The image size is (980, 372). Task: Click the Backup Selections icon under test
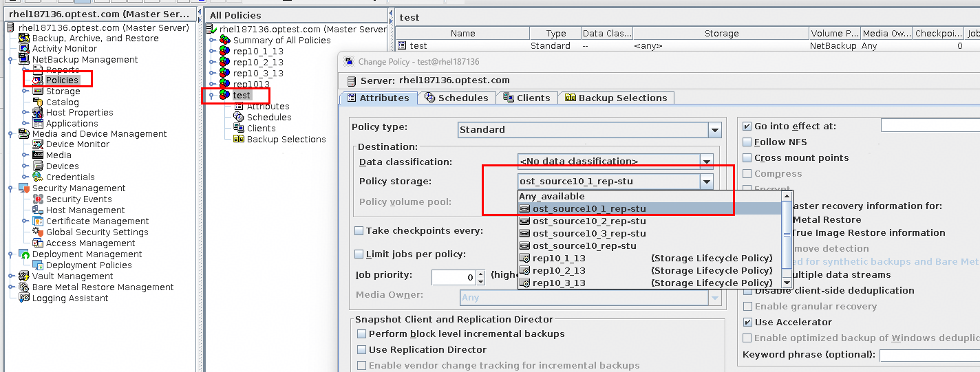(239, 140)
